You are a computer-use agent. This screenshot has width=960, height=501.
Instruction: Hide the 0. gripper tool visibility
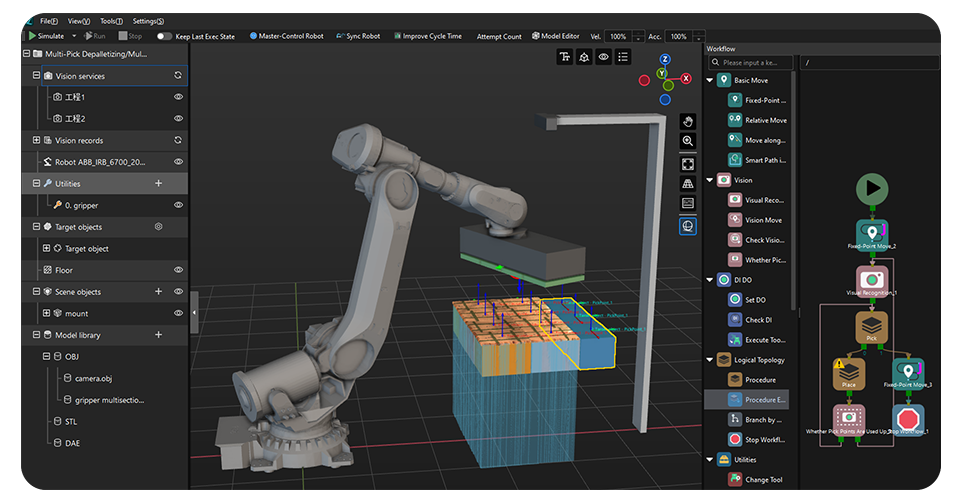point(178,205)
